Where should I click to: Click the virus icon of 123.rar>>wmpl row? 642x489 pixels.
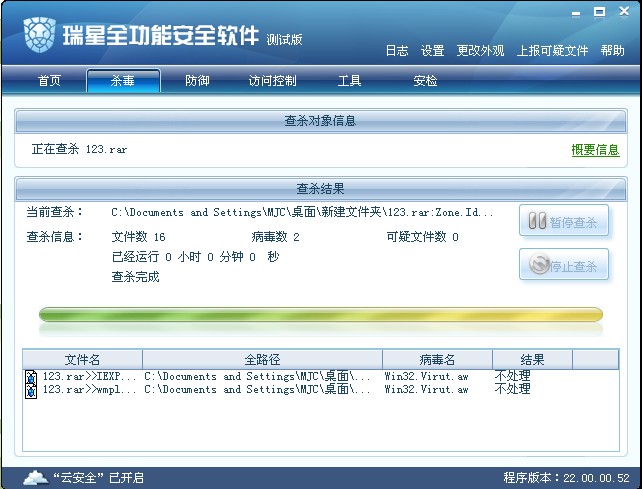click(x=31, y=390)
